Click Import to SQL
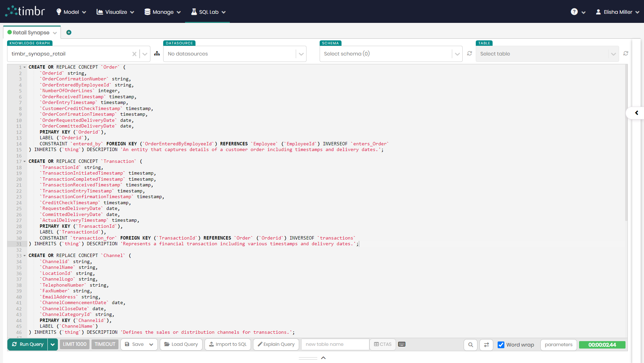The width and height of the screenshot is (644, 363). tap(228, 344)
